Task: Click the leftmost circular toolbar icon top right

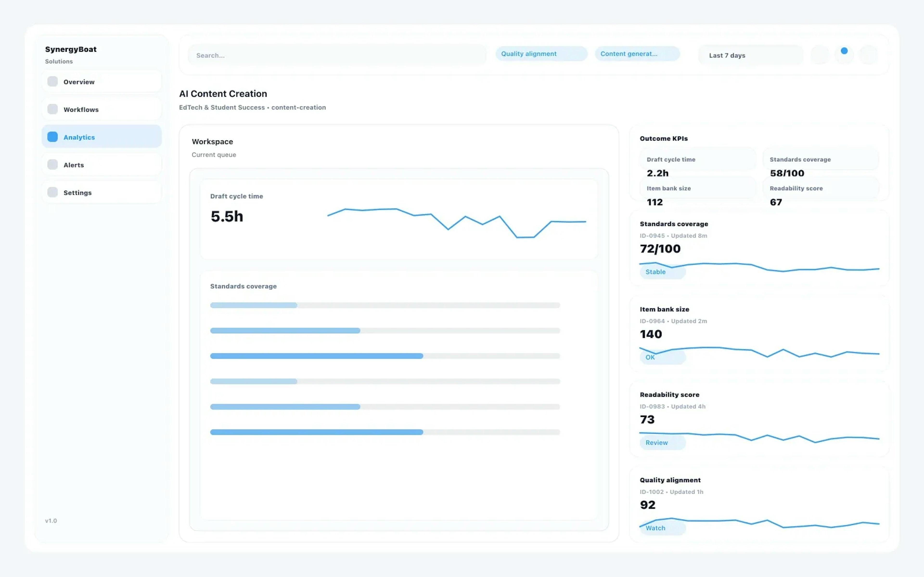Action: coord(820,55)
